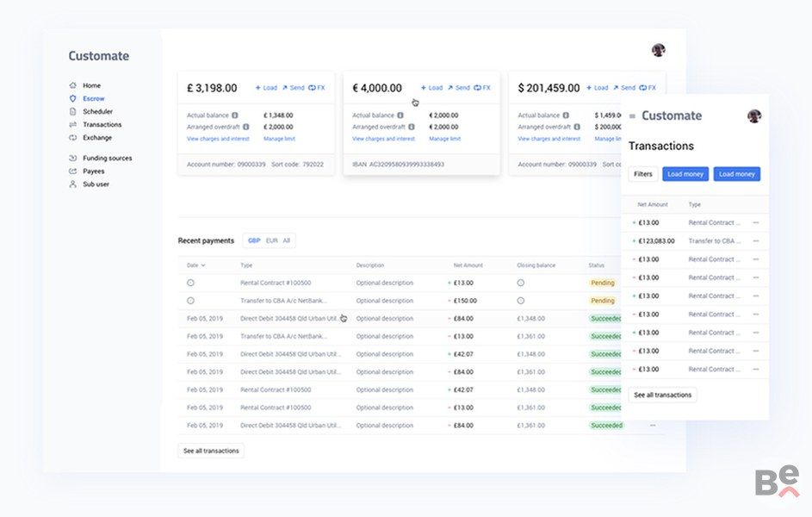Click the Sub user person icon

pos(72,184)
